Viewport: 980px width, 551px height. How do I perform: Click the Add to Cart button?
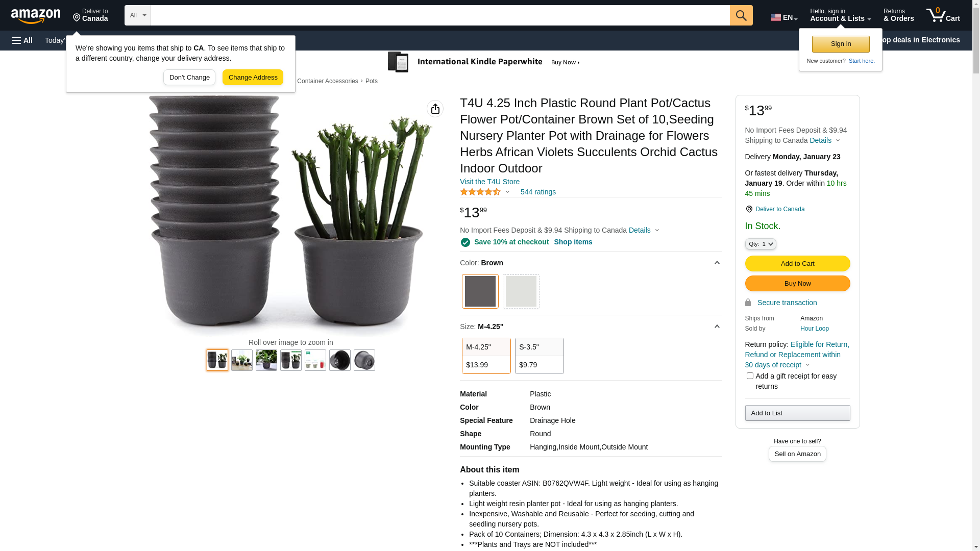click(797, 264)
